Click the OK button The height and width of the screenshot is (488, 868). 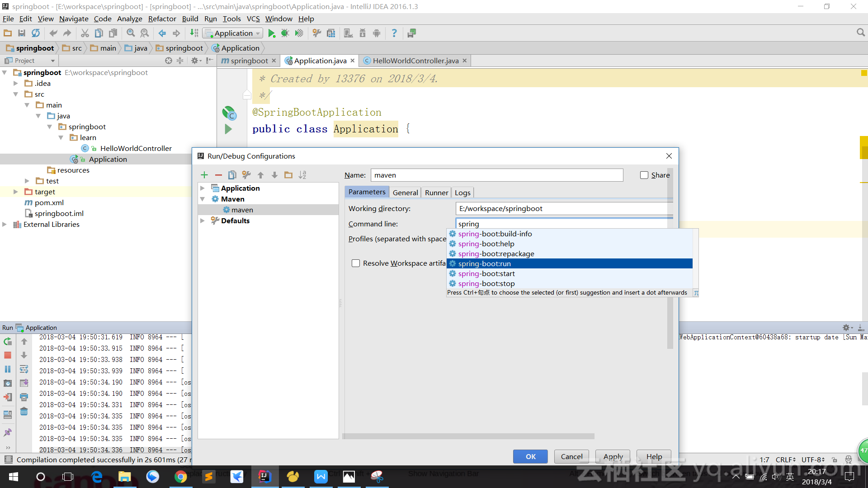(x=530, y=457)
